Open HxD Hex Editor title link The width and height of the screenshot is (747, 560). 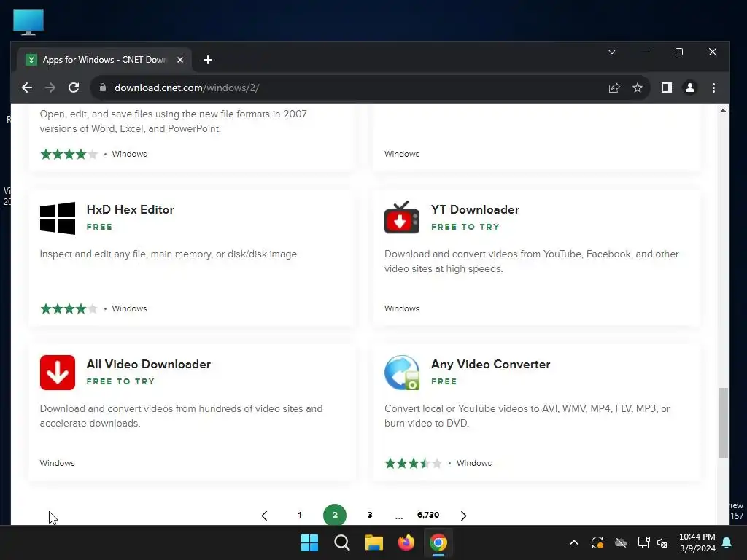tap(130, 209)
